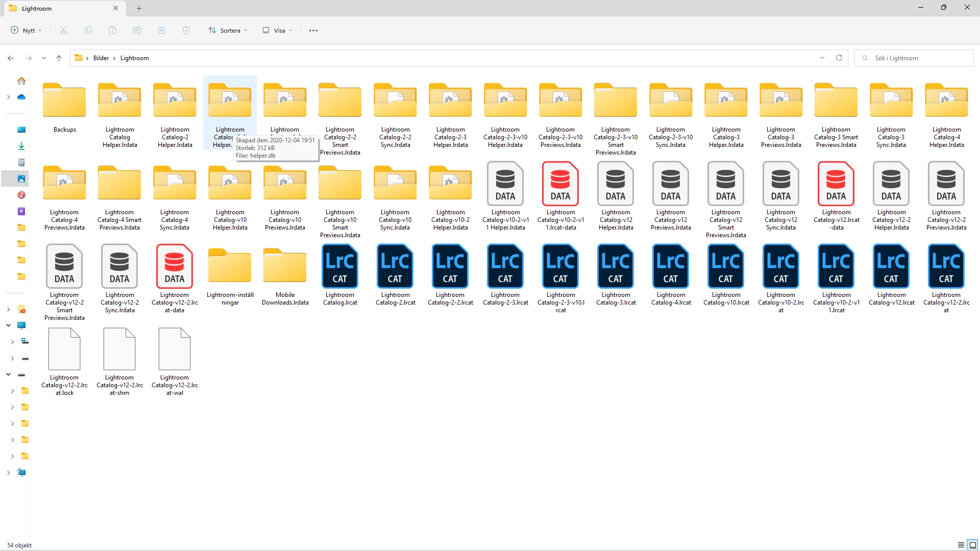Expand the address bar history dropdown
This screenshot has width=980, height=551.
click(x=822, y=58)
